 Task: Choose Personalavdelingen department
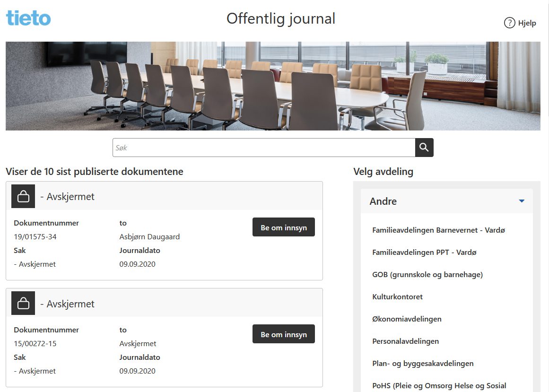(405, 341)
